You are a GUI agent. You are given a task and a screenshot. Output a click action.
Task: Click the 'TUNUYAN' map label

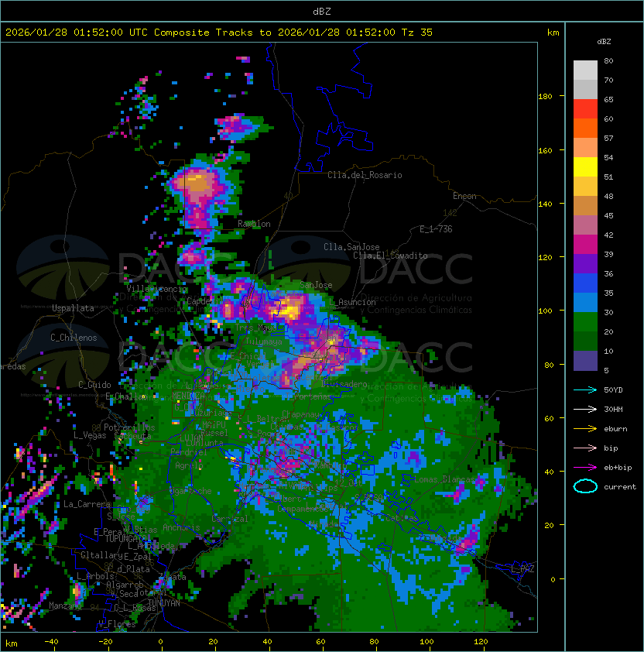[x=164, y=603]
